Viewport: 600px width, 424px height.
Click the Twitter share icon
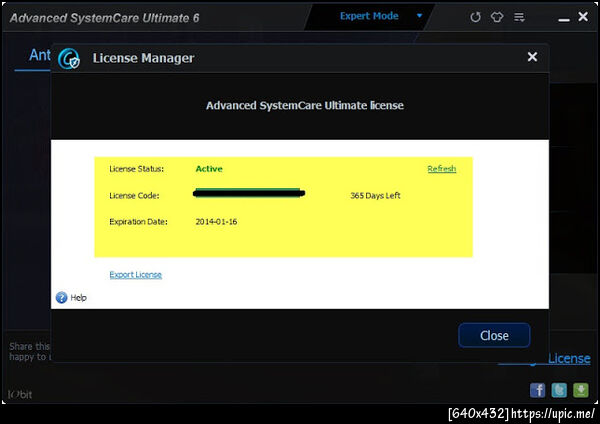coord(559,390)
